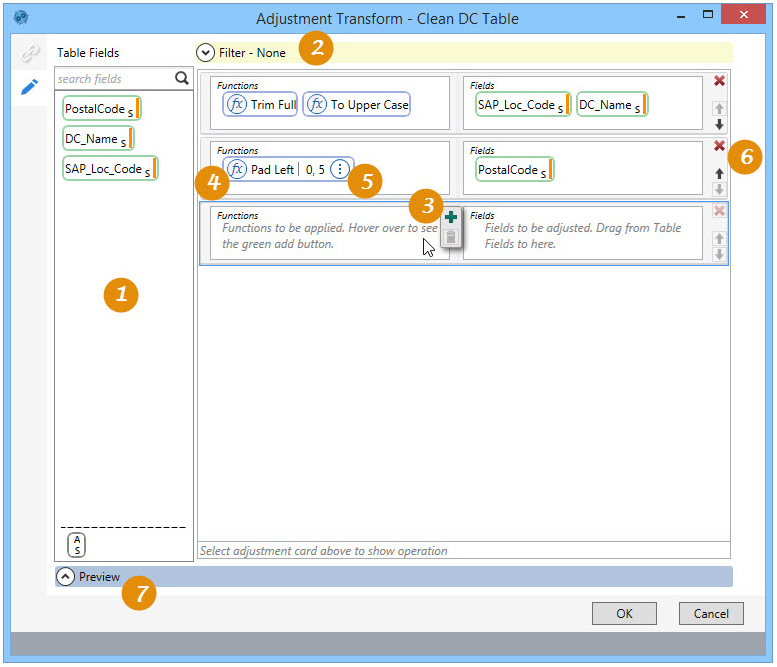Expand the Filter - None section
The width and height of the screenshot is (777, 667).
[x=205, y=53]
